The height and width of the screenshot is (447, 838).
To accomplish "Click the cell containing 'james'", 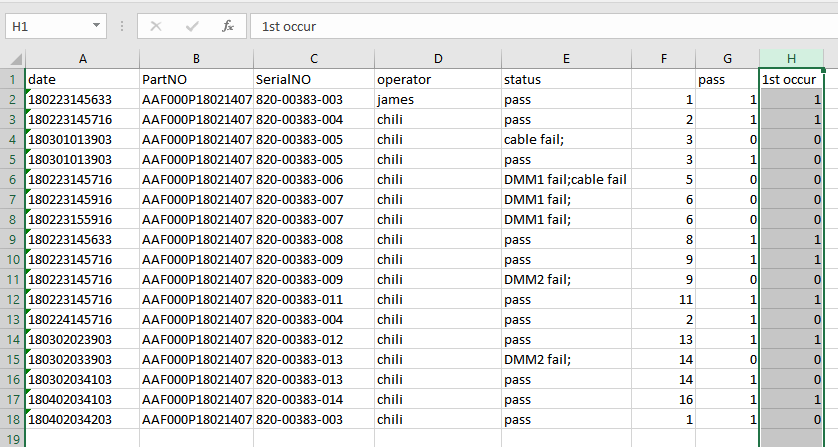I will pos(438,99).
